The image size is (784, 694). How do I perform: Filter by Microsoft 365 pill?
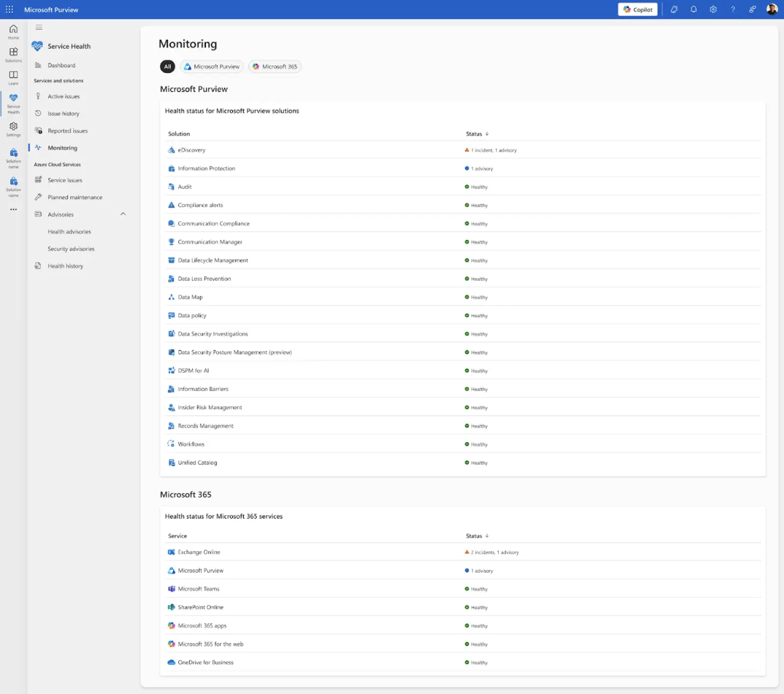[x=275, y=66]
